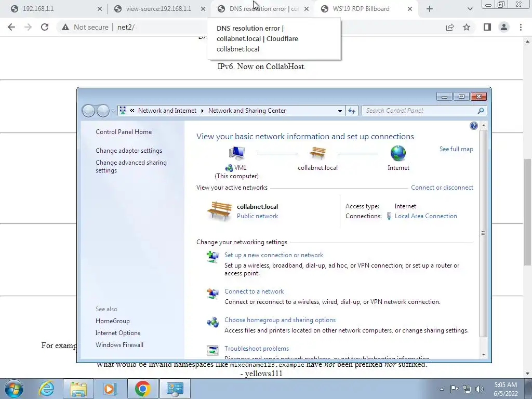Open Change adapter settings

coord(129,151)
